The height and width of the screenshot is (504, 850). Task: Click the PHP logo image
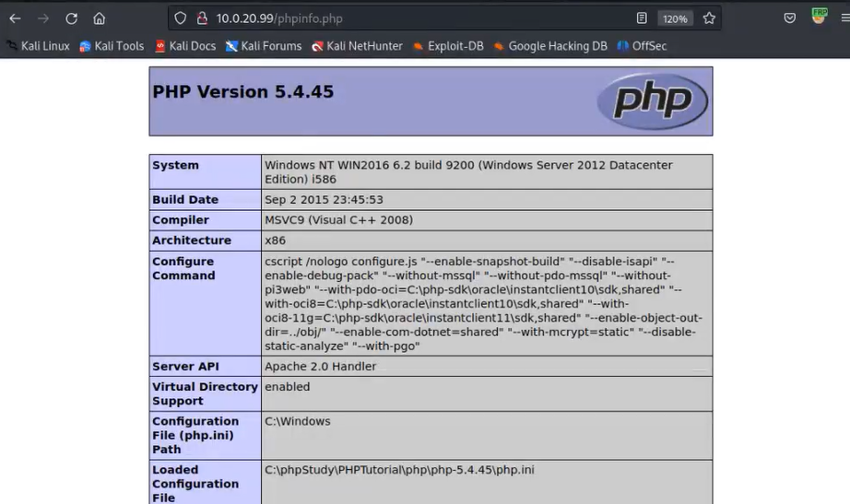[652, 100]
